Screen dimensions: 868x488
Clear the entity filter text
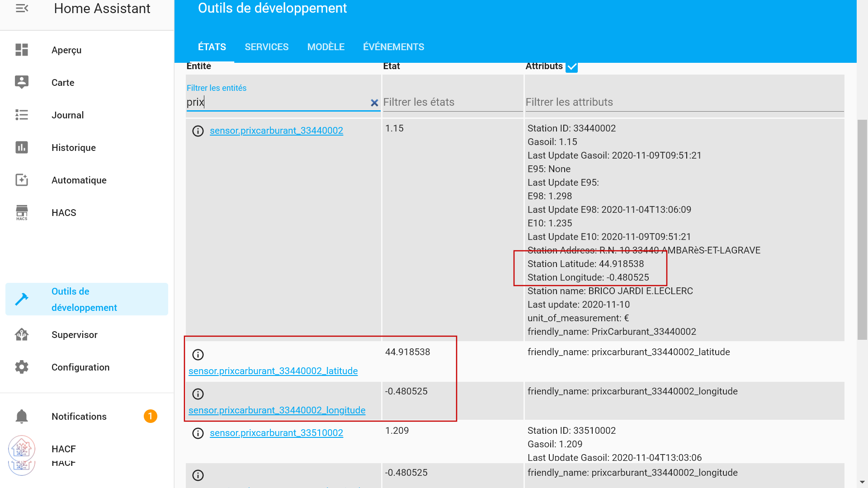pos(374,103)
